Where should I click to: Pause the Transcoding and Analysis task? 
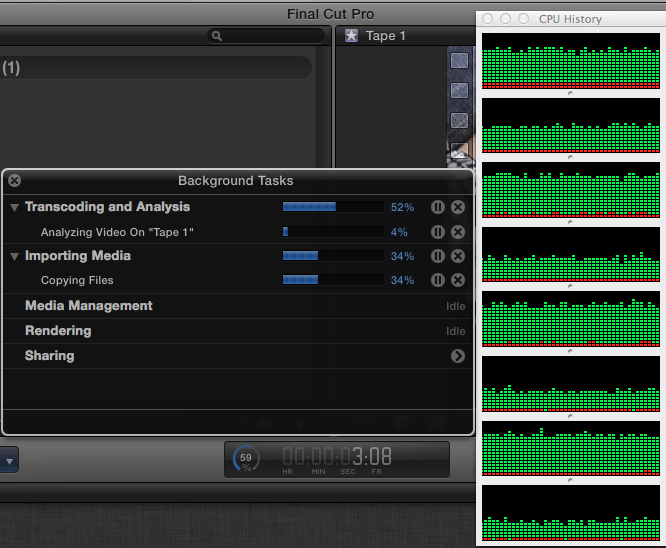[x=438, y=207]
